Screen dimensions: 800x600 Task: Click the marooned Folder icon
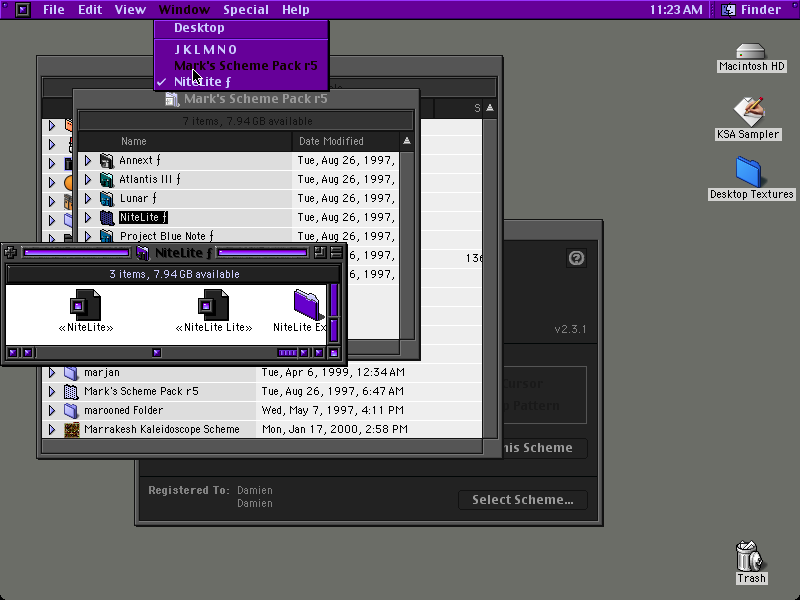pyautogui.click(x=71, y=410)
